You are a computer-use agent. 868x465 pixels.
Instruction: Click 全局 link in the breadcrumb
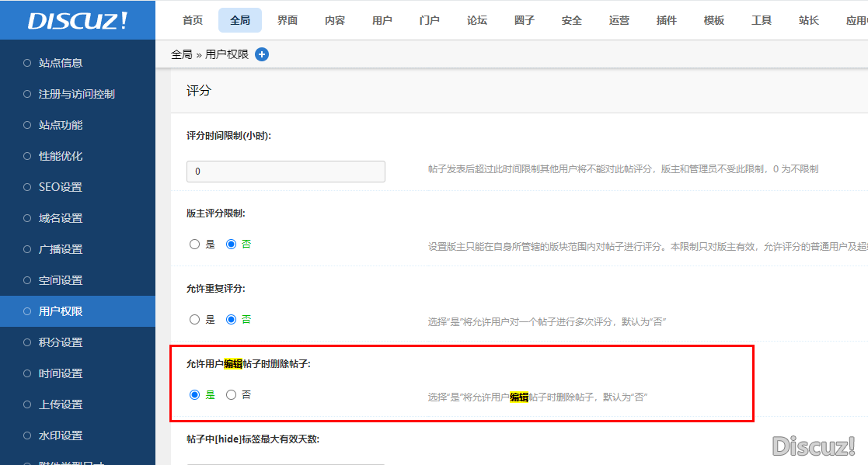point(181,54)
